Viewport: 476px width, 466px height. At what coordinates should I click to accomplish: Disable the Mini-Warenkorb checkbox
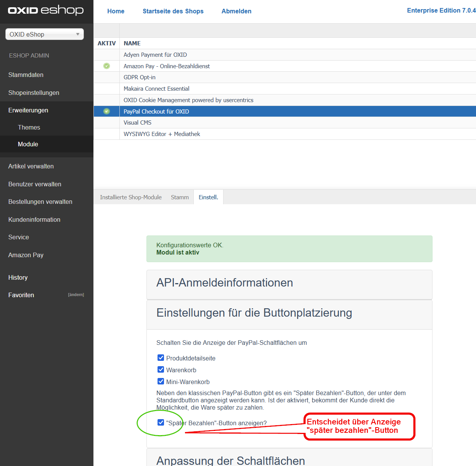[x=161, y=381]
